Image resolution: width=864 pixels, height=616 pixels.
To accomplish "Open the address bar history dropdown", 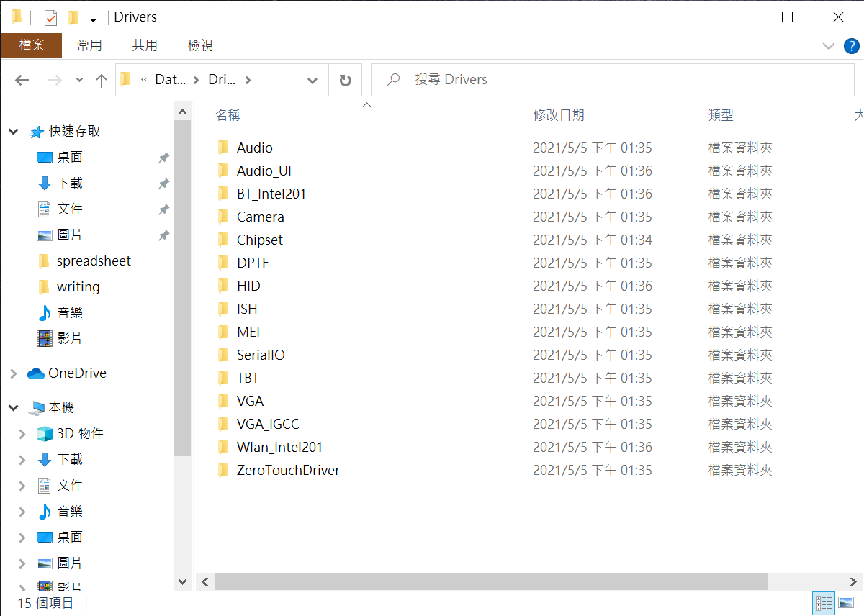I will pyautogui.click(x=312, y=81).
